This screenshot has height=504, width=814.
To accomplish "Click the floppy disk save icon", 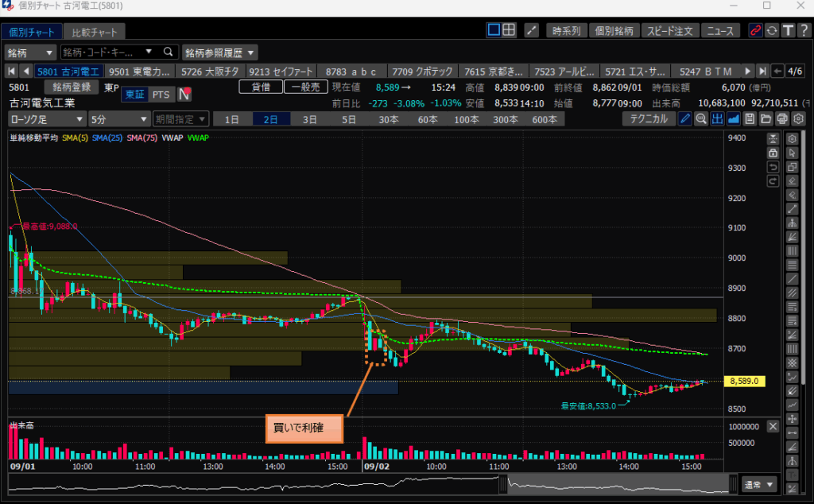I will [x=750, y=119].
